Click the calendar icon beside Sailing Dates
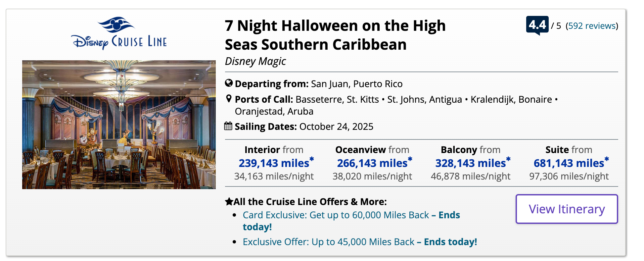The image size is (644, 261). click(228, 126)
